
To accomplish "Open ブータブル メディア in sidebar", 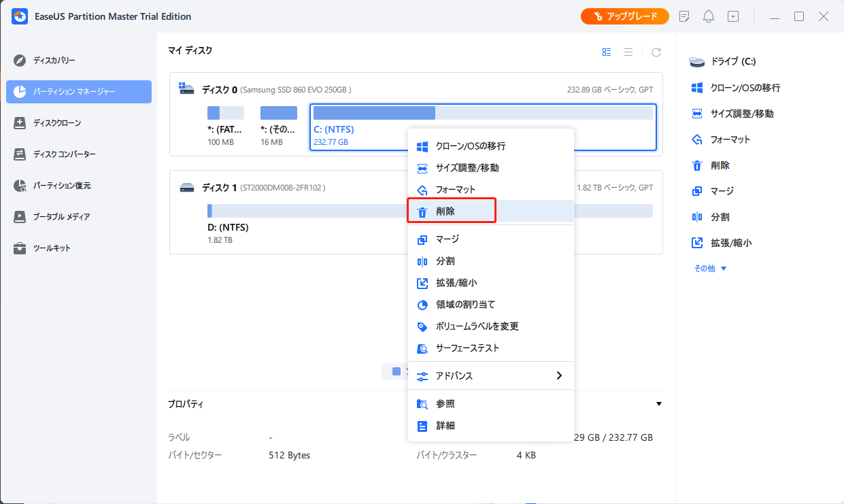I will point(61,217).
